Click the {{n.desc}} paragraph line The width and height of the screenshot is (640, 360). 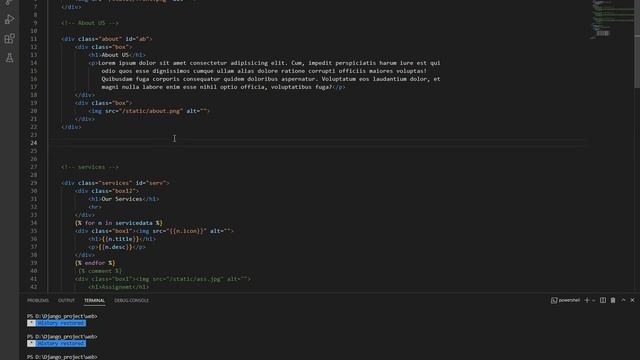[x=117, y=247]
